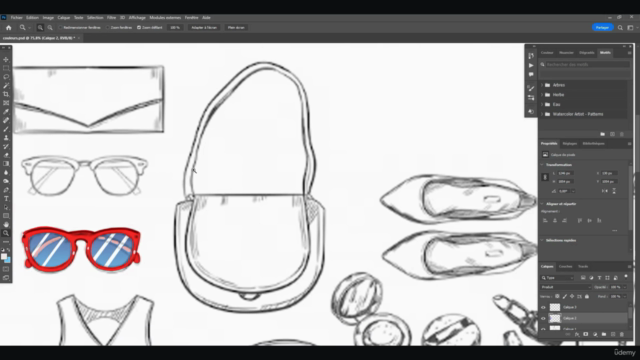This screenshot has width=640, height=360.
Task: Select the Type tool
Action: point(6,198)
